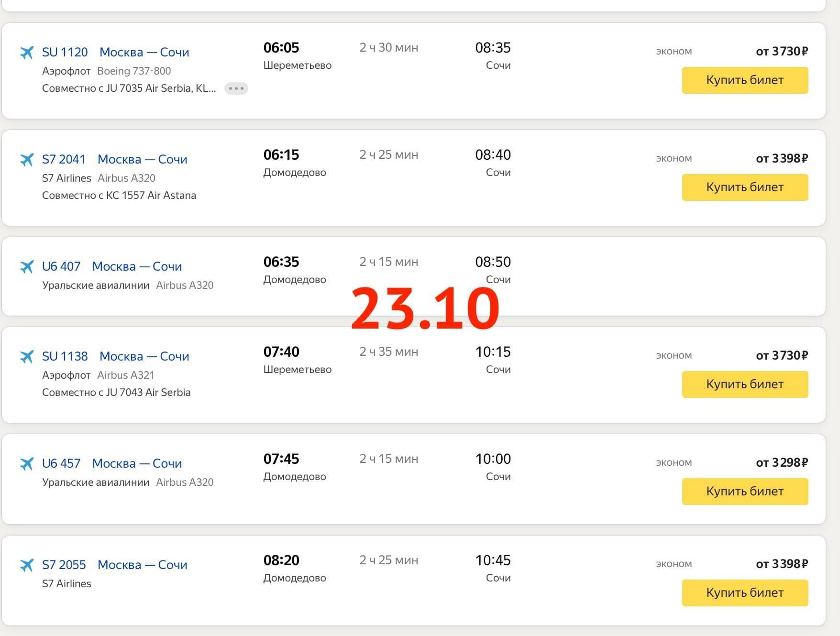This screenshot has width=840, height=636.
Task: Open Москва — Сочи link for U6 457
Action: [x=137, y=463]
